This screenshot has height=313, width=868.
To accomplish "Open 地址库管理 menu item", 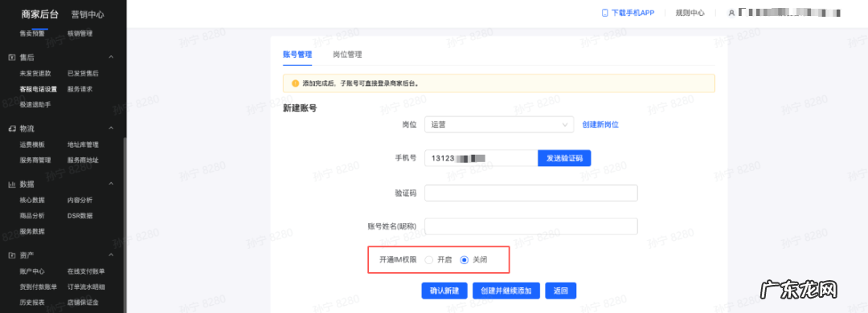I will click(x=83, y=144).
